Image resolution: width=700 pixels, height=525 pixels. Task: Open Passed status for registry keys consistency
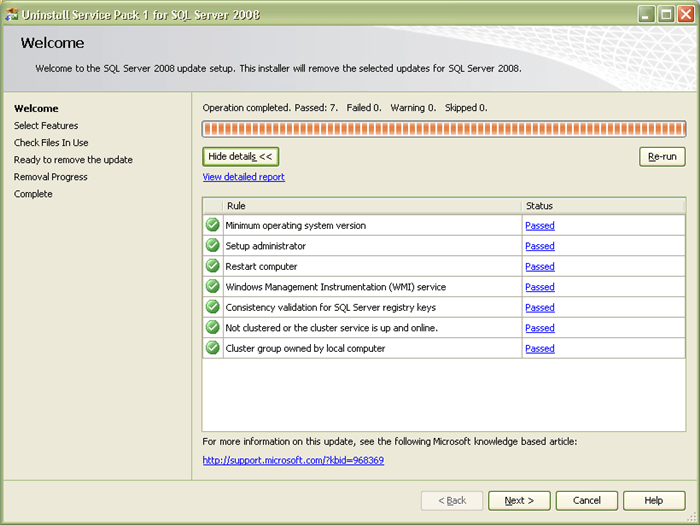pos(540,308)
